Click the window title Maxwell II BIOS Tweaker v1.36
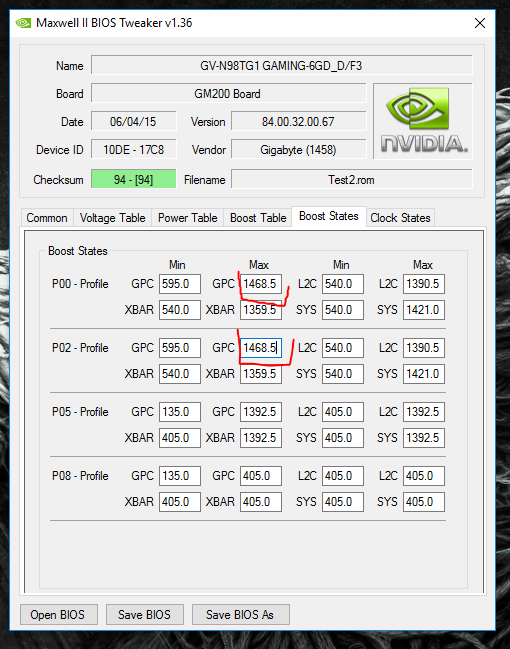Viewport: 510px width, 649px height. pyautogui.click(x=114, y=23)
